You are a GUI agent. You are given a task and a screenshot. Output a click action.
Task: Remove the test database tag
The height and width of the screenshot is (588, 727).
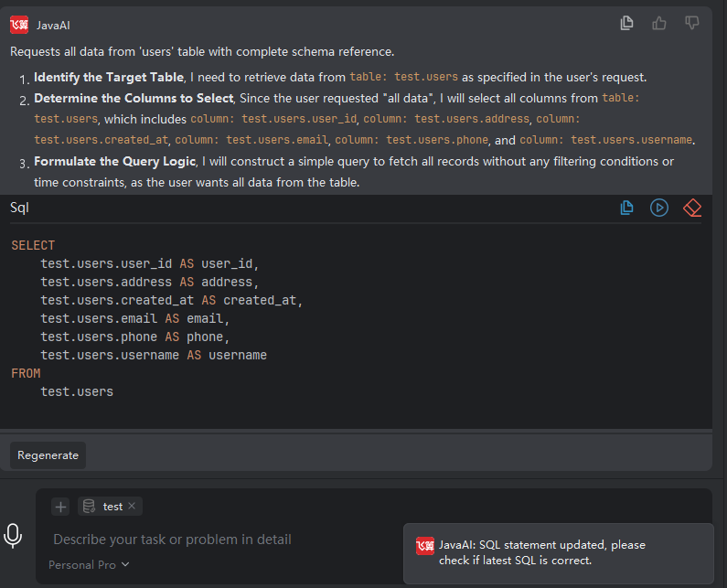[x=132, y=506]
